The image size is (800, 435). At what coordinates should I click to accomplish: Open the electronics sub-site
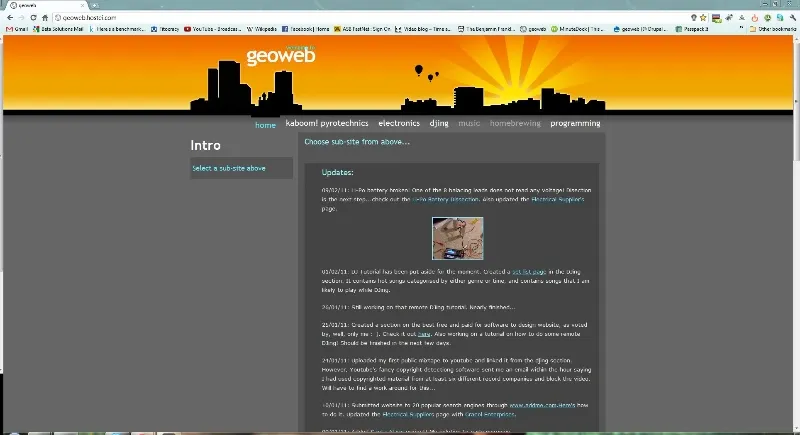399,124
